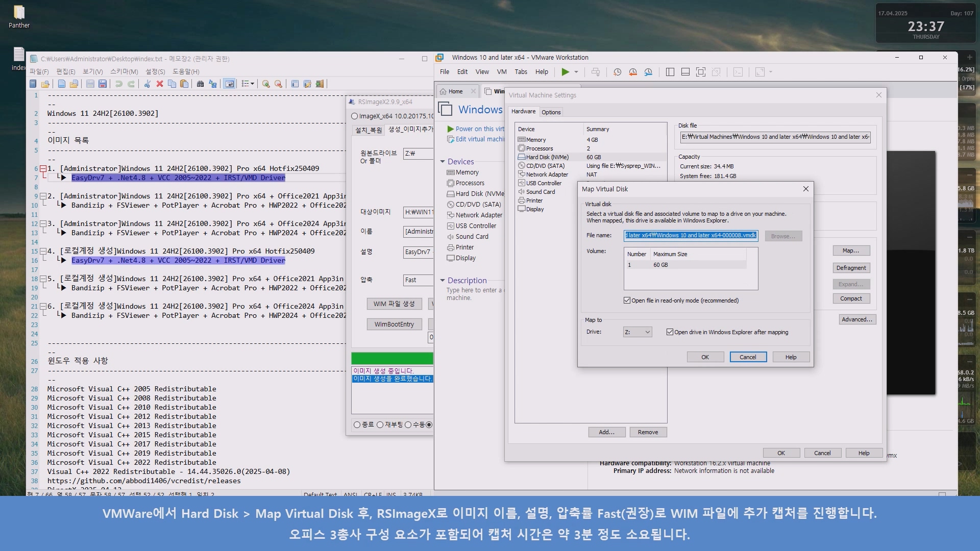The height and width of the screenshot is (551, 980).
Task: Switch to the Options tab in VM Settings
Action: (x=551, y=112)
